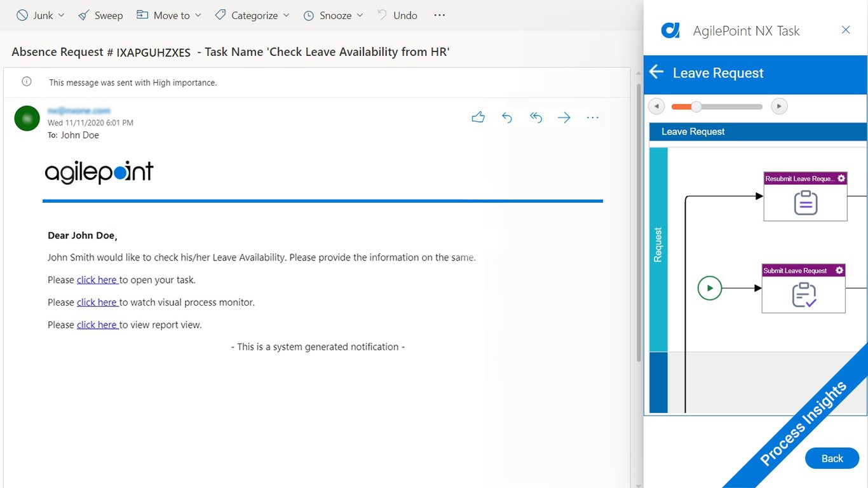Viewport: 868px width, 488px height.
Task: Click the AgilePoint NX Task pane title
Action: click(746, 30)
